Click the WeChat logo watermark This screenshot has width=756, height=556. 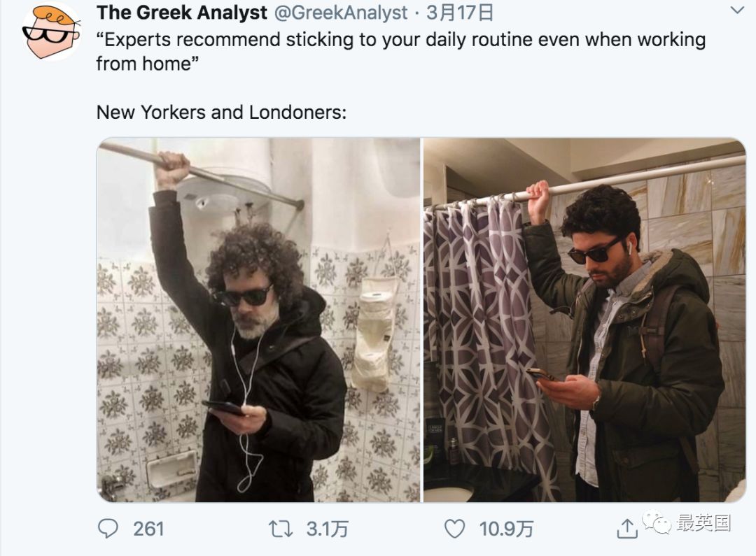pos(656,522)
